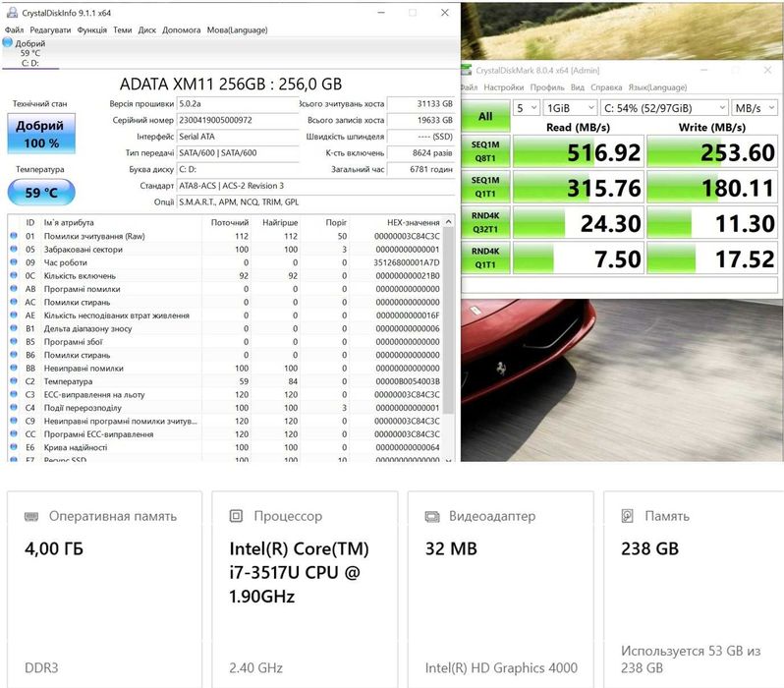Viewport: 784px width, 688px height.
Task: Click the All benchmark button
Action: pyautogui.click(x=485, y=117)
